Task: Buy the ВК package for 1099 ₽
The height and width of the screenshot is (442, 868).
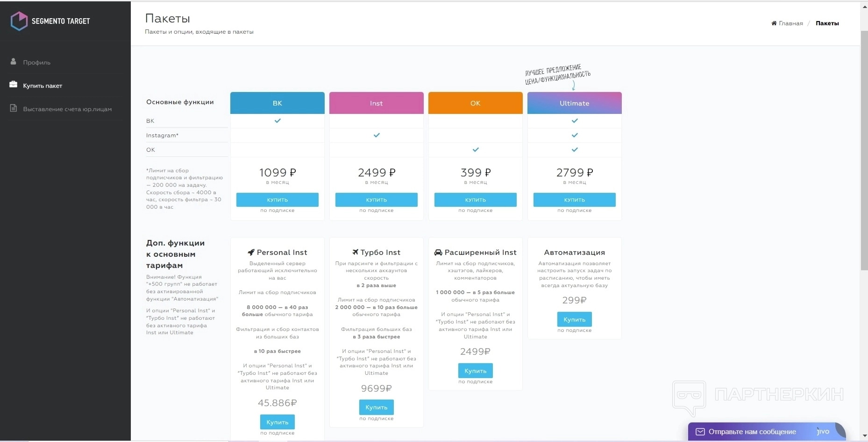Action: pos(277,200)
